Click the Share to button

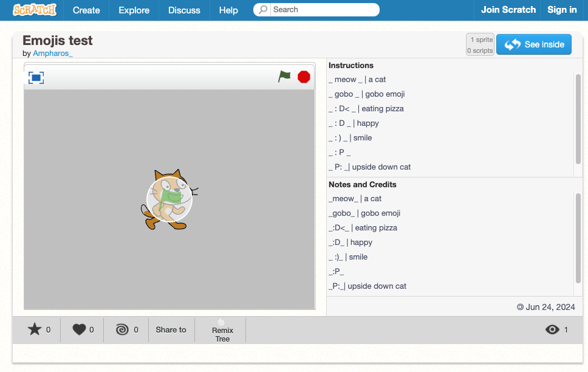click(x=171, y=329)
